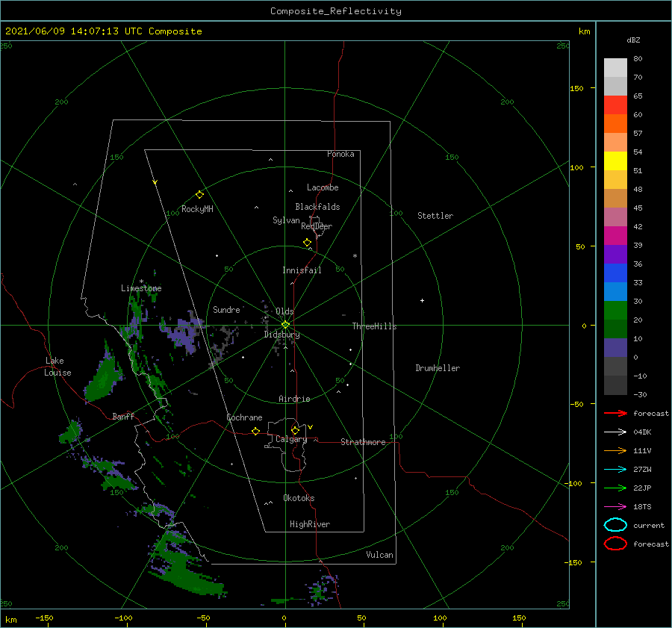Select the red 65 dBZ color swatch
This screenshot has height=628, width=672.
(615, 105)
